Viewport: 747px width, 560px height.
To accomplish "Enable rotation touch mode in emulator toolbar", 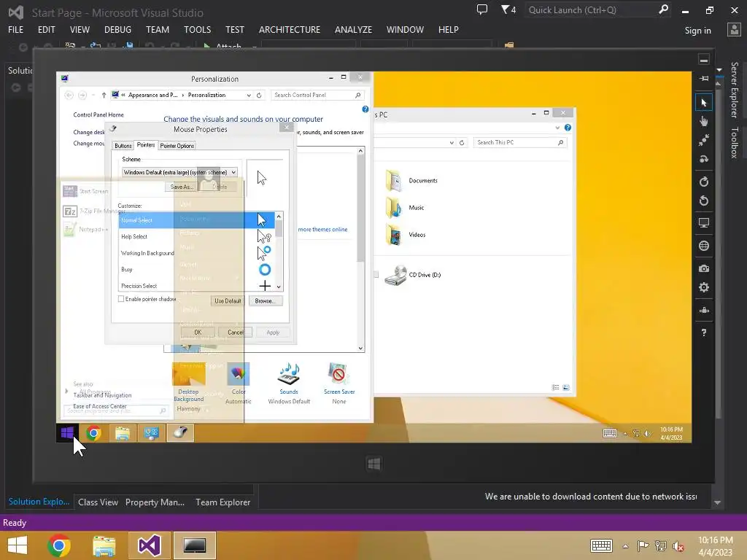I will (704, 159).
